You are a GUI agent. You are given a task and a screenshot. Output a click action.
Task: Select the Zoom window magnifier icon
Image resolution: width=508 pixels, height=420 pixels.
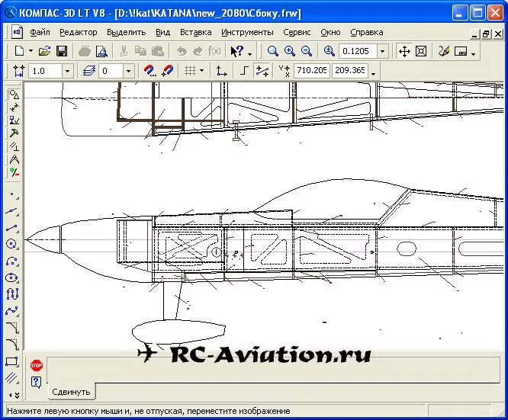[x=273, y=51]
